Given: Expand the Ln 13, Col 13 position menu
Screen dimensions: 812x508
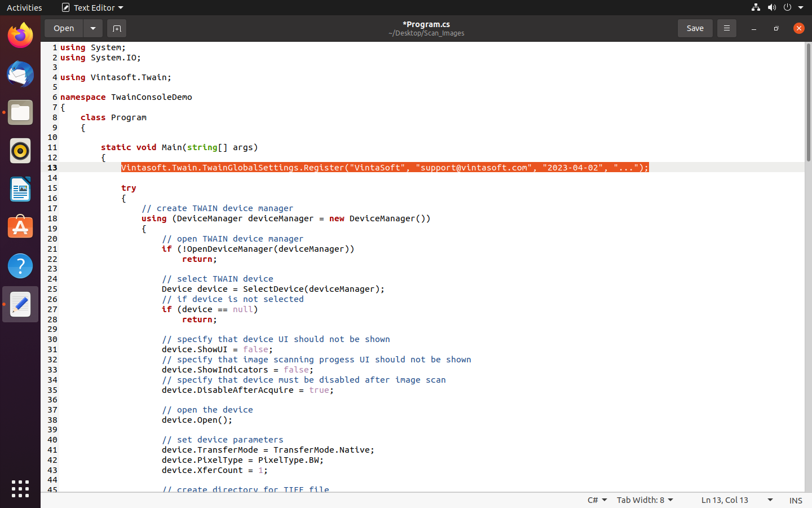Looking at the screenshot, I should pyautogui.click(x=736, y=500).
